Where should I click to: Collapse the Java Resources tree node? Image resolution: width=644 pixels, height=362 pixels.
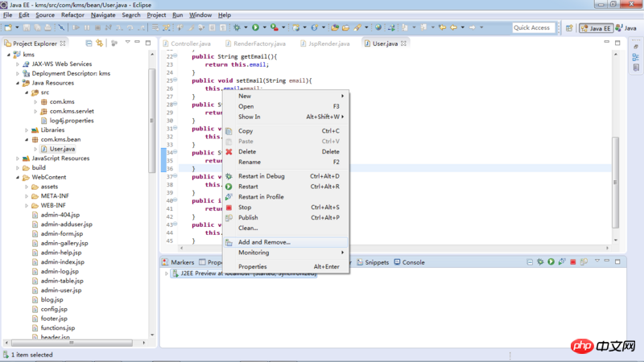17,83
